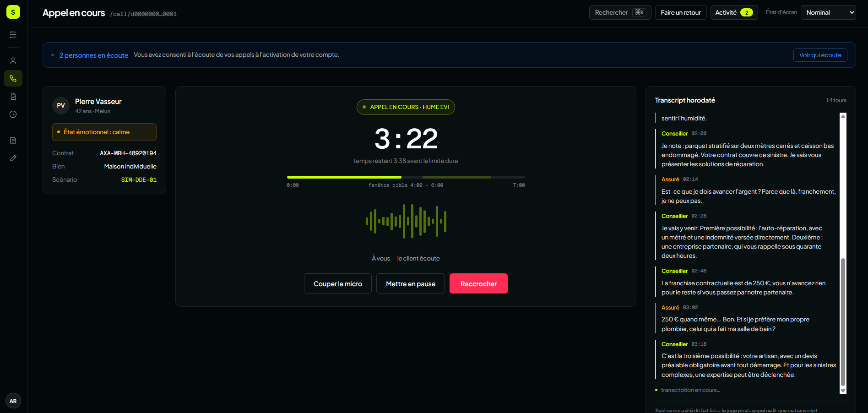Open the text document icon in the sidebar

coord(13,140)
